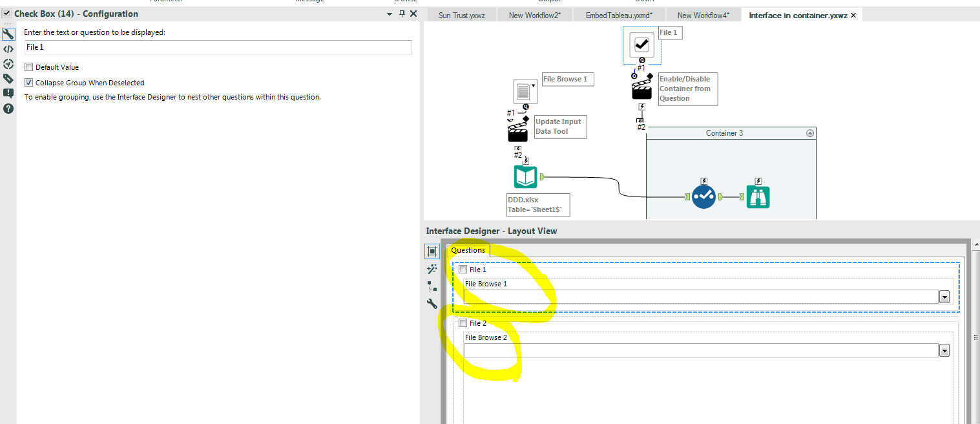The width and height of the screenshot is (980, 424).
Task: Open the File Browse 1 dropdown arrow
Action: (944, 296)
